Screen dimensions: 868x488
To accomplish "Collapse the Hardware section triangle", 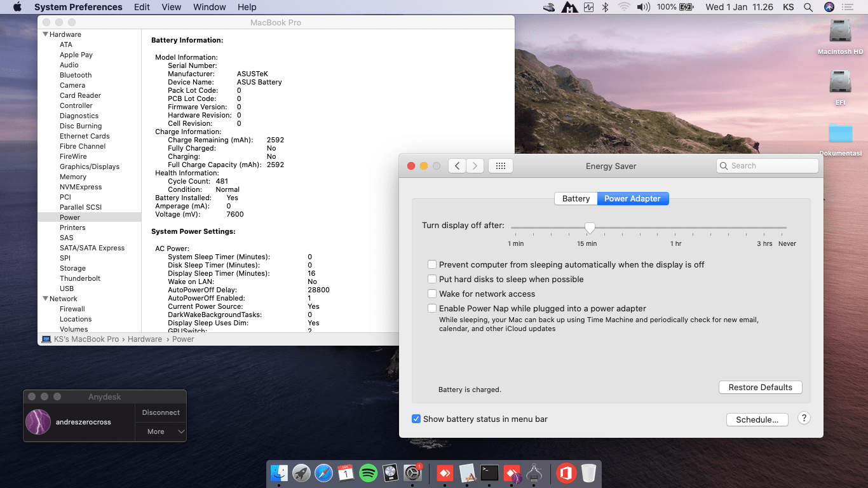I will pyautogui.click(x=46, y=34).
